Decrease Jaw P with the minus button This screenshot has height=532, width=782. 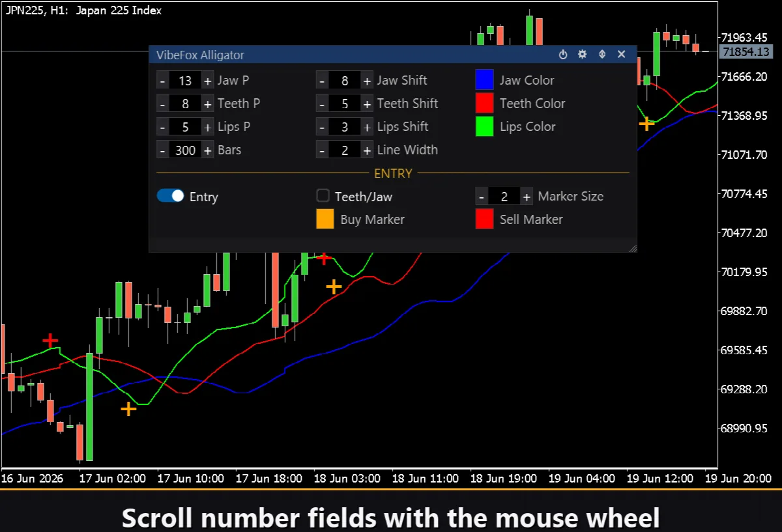[162, 81]
